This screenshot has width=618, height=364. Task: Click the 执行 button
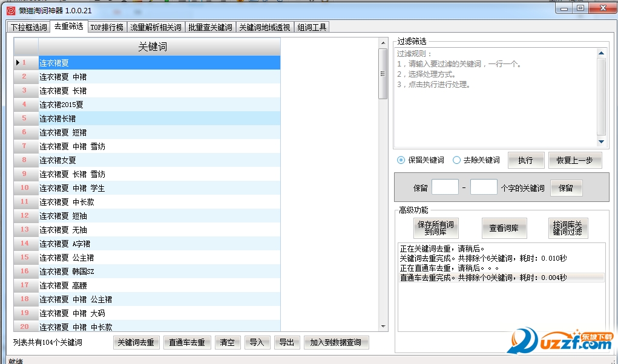(x=526, y=160)
